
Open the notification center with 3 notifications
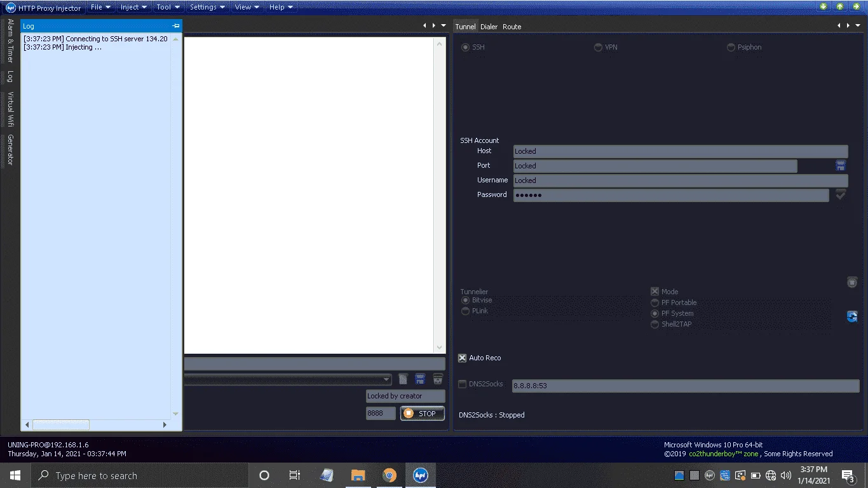click(848, 475)
